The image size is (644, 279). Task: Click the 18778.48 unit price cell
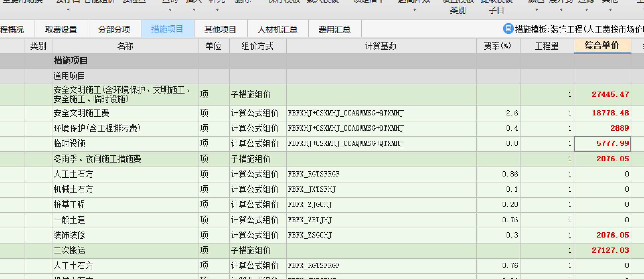pyautogui.click(x=603, y=113)
